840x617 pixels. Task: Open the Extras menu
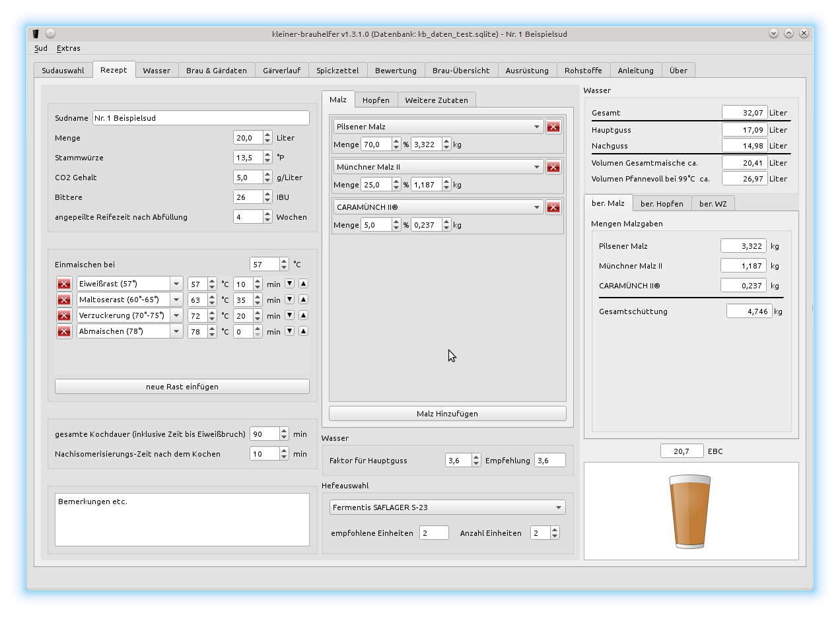click(68, 48)
